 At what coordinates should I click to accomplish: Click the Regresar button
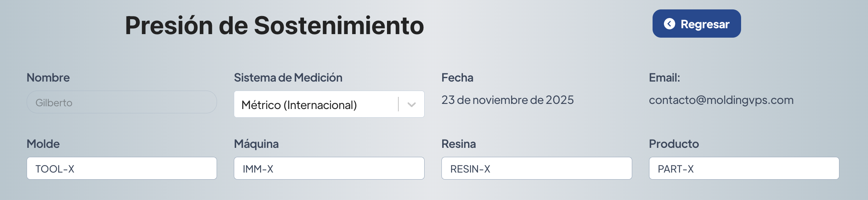696,24
